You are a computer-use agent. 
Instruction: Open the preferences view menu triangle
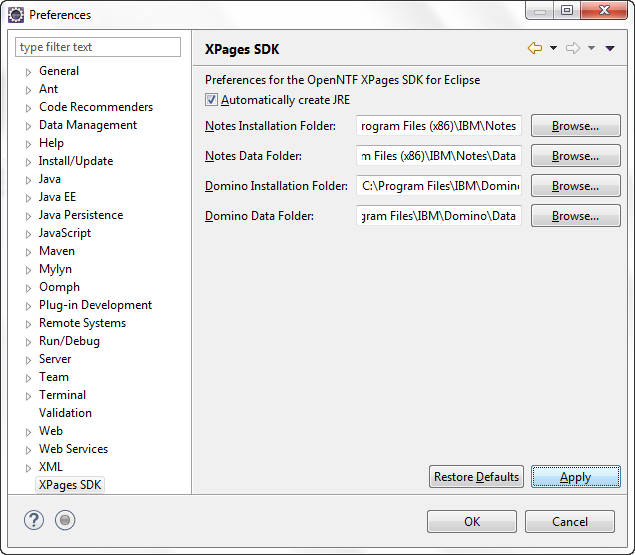(x=610, y=48)
